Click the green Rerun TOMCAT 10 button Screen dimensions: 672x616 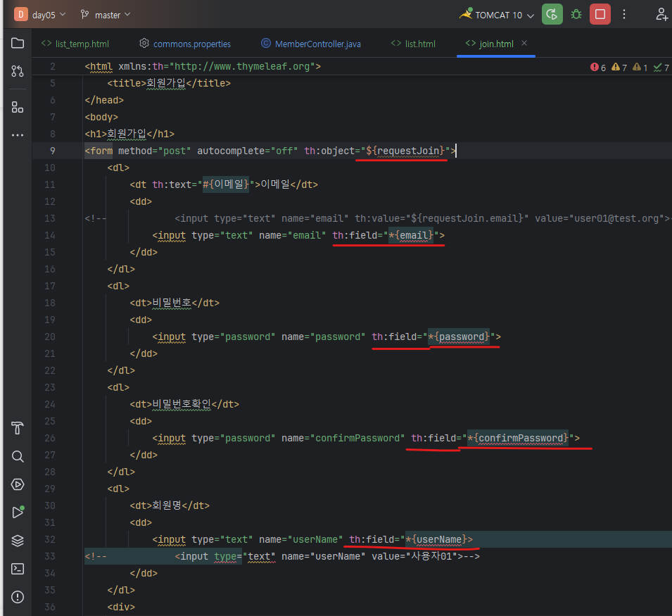tap(552, 15)
